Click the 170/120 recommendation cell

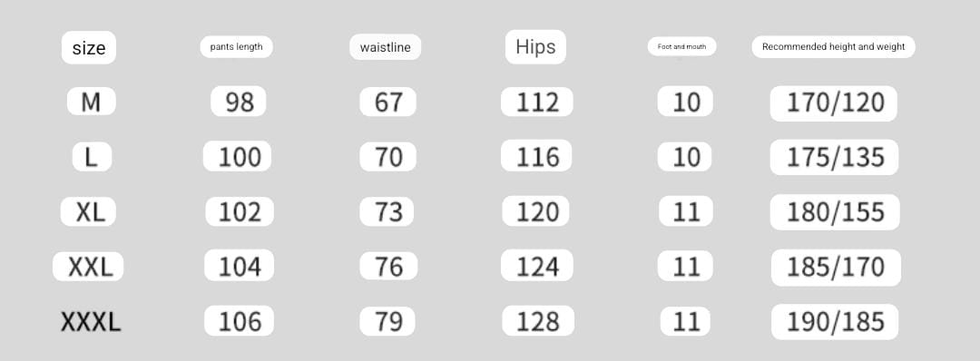coord(834,103)
